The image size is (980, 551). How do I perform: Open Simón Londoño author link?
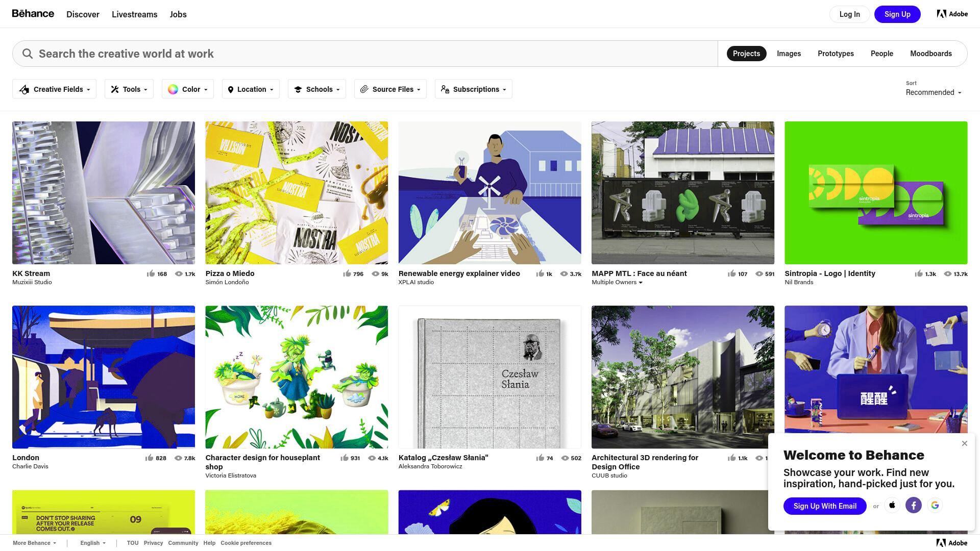click(227, 282)
